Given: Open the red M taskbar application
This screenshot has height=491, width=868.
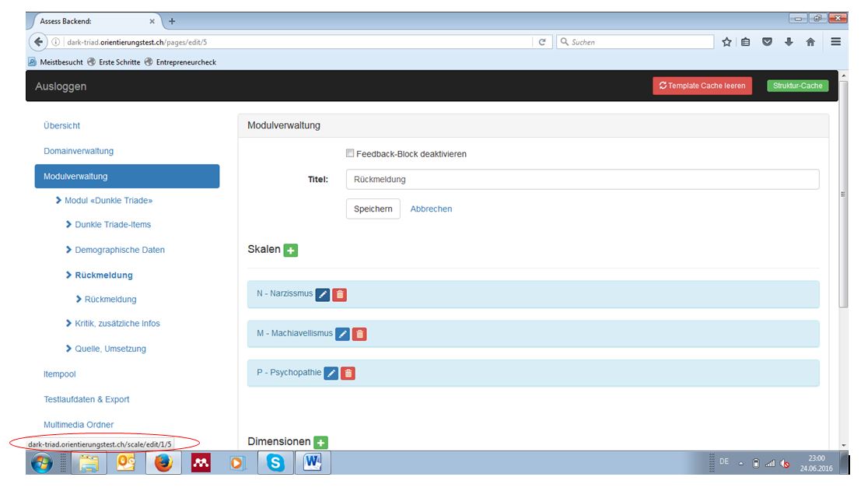Looking at the screenshot, I should (201, 463).
